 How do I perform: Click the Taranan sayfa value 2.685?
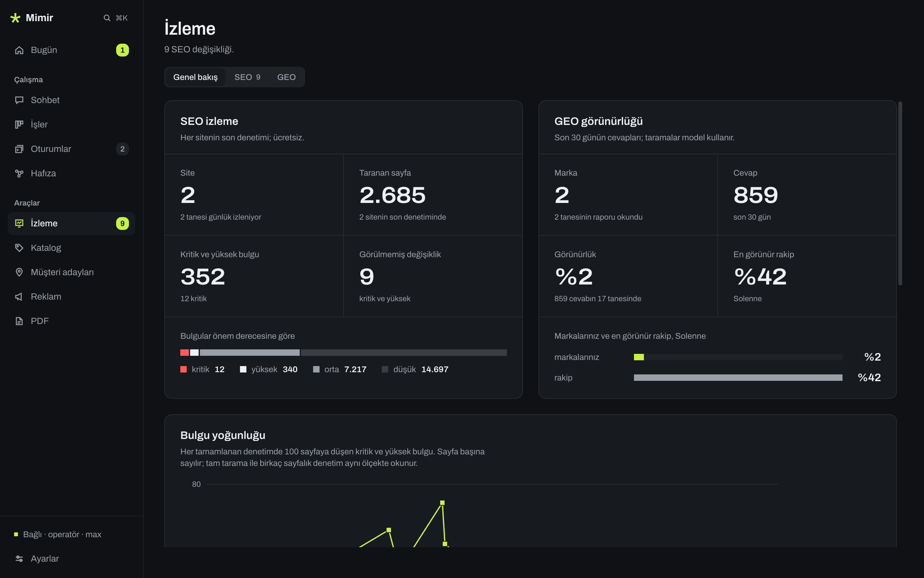point(392,195)
